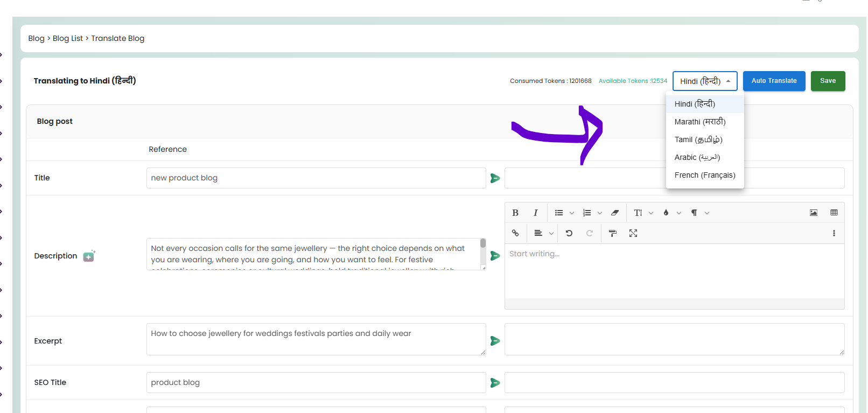Click the green translate arrow for Description
Image resolution: width=868 pixels, height=413 pixels.
(x=495, y=256)
